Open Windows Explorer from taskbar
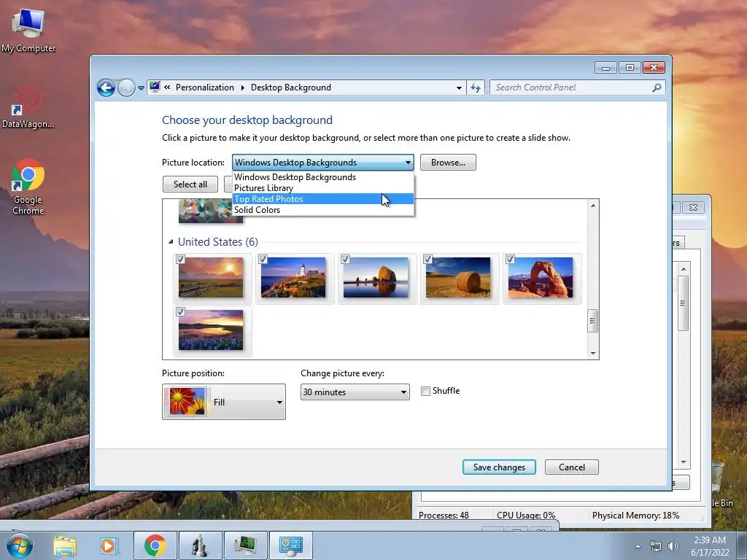Screen dimensions: 747x560 point(65,545)
